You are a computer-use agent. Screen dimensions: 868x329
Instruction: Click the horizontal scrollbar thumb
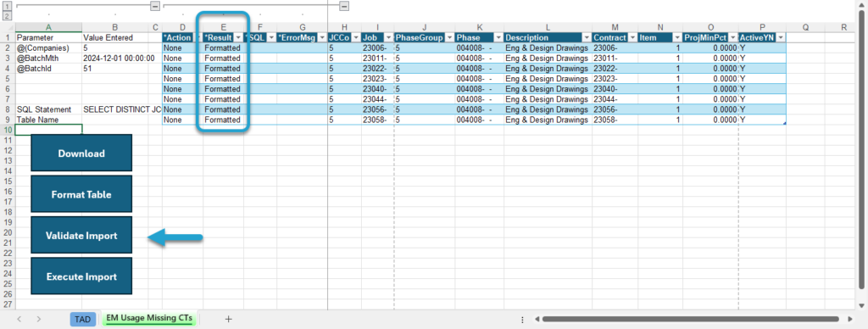690,319
